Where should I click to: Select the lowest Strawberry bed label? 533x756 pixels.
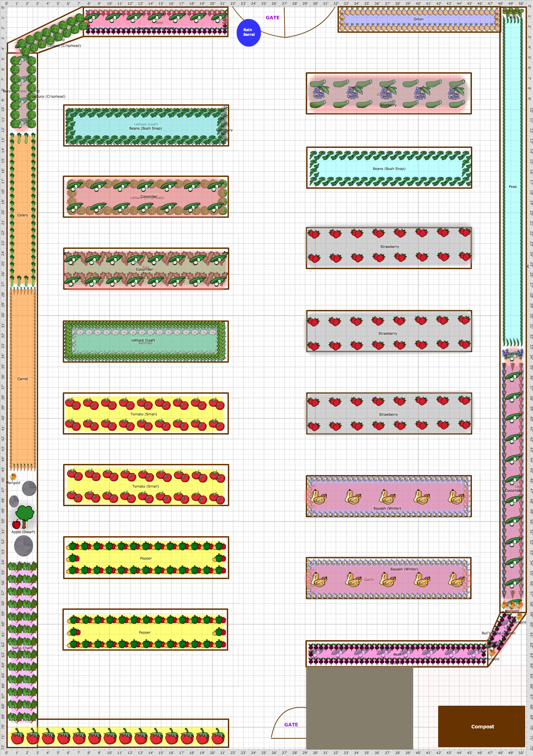[388, 414]
